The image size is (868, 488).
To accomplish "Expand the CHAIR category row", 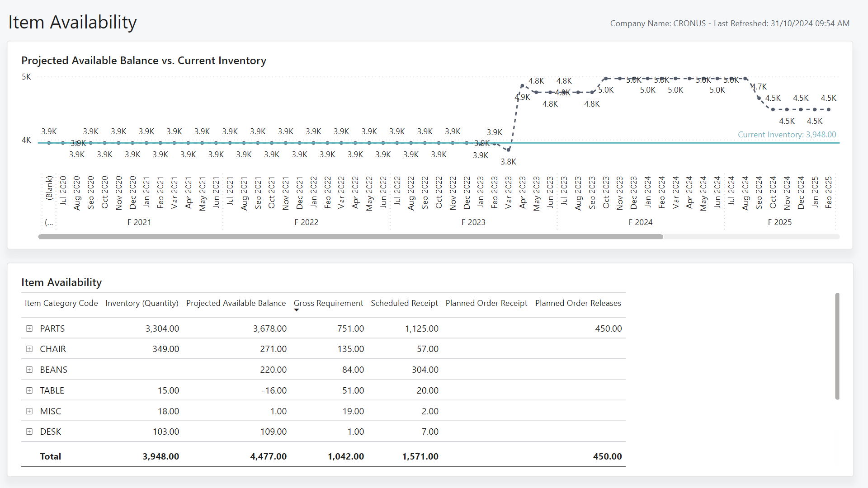I will pos(28,348).
